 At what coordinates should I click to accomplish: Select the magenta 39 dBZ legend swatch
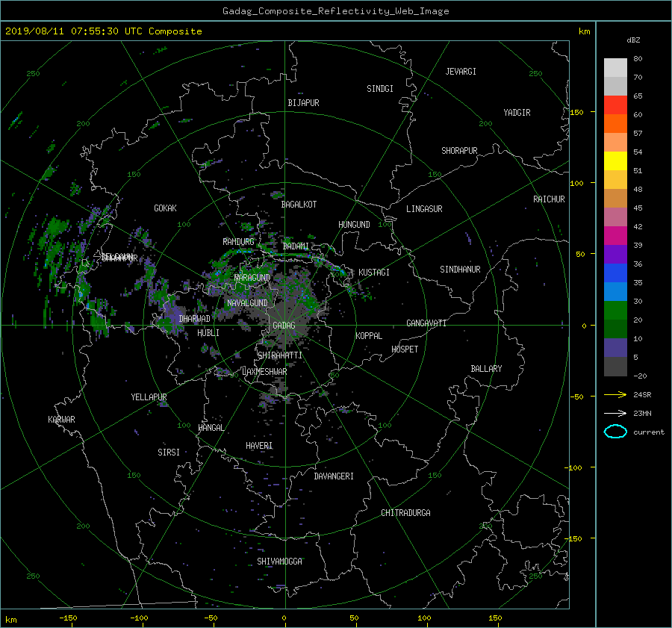click(615, 235)
